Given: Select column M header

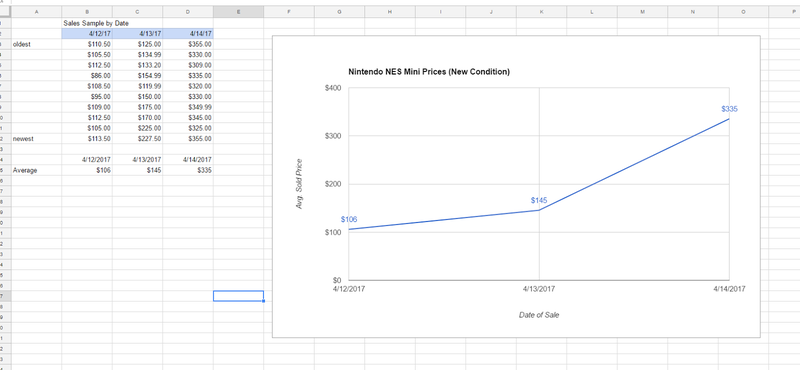Looking at the screenshot, I should (x=642, y=12).
